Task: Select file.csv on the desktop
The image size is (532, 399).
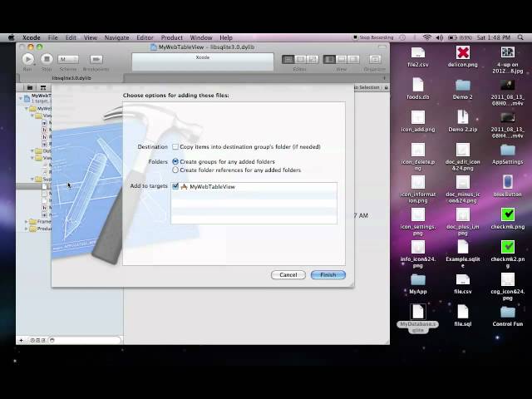Action: (x=462, y=284)
